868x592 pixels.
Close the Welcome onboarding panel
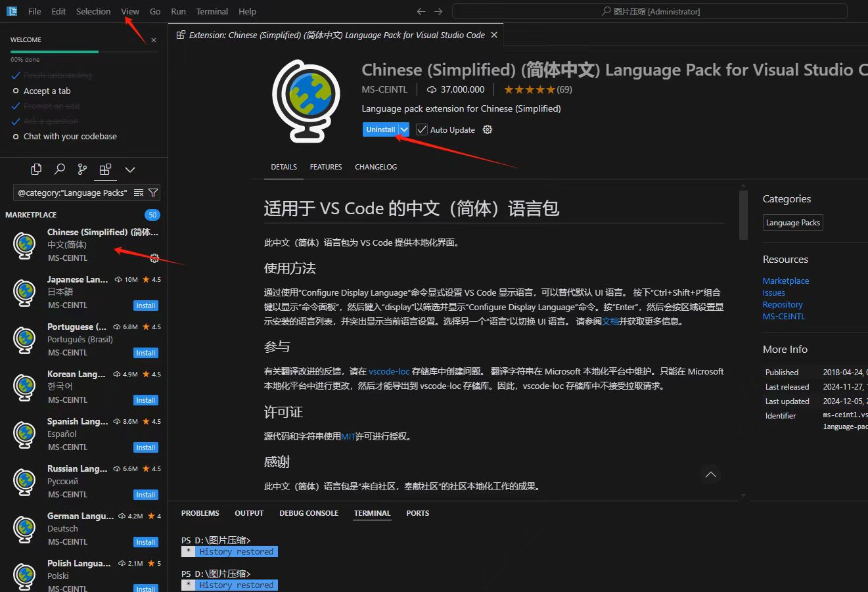(x=154, y=40)
